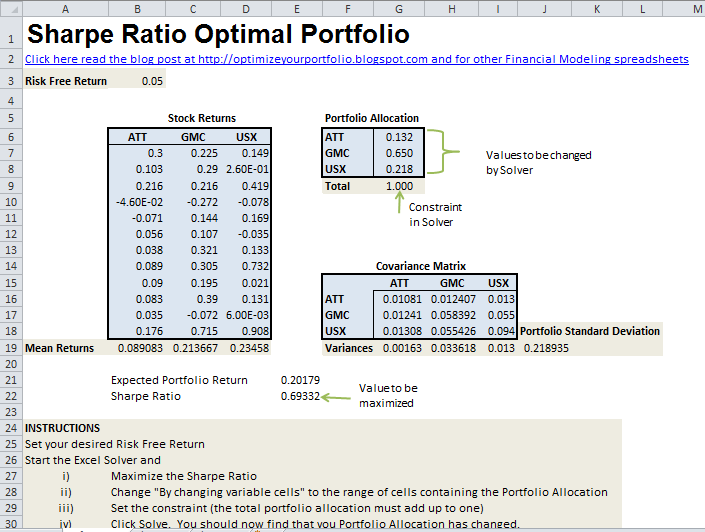The image size is (705, 532).
Task: Select 'Set your desired Risk Free Return' text
Action: tap(115, 444)
